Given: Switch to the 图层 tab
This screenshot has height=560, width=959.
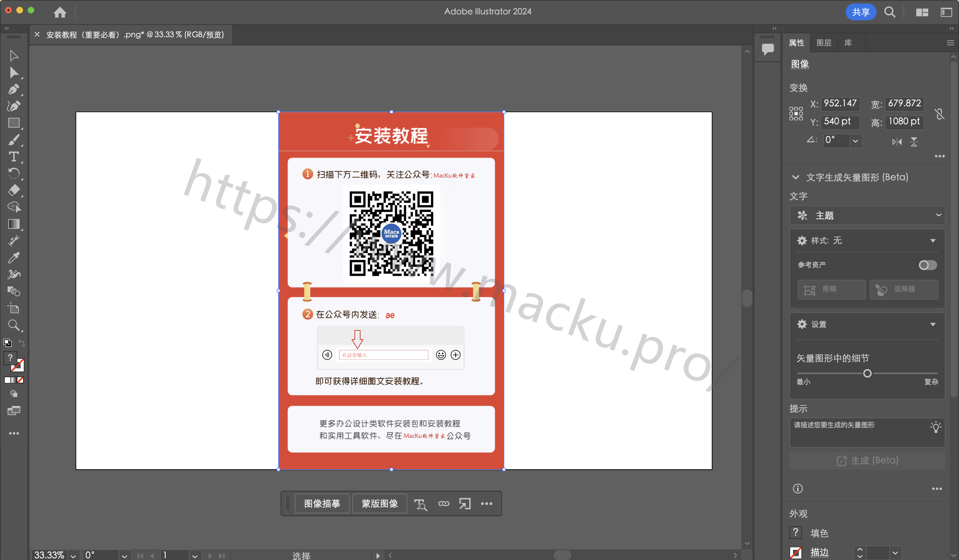Looking at the screenshot, I should point(823,43).
